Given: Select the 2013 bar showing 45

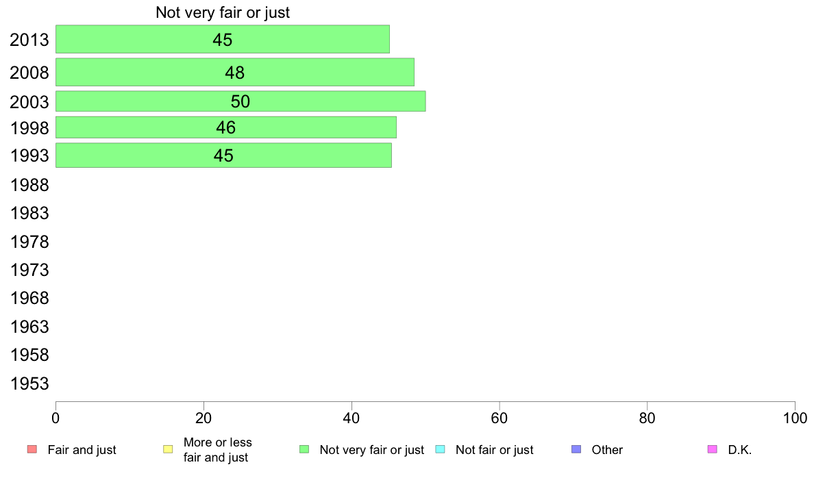Looking at the screenshot, I should 223,39.
